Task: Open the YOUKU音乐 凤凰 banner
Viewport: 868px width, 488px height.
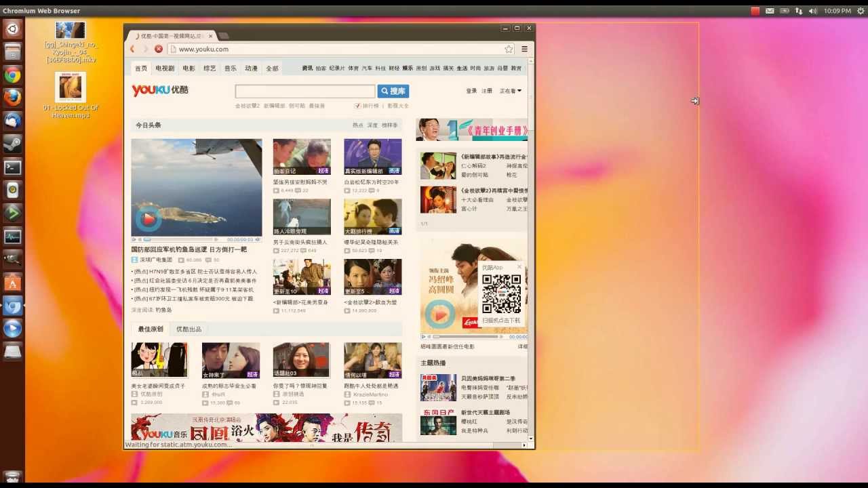Action: (x=267, y=428)
